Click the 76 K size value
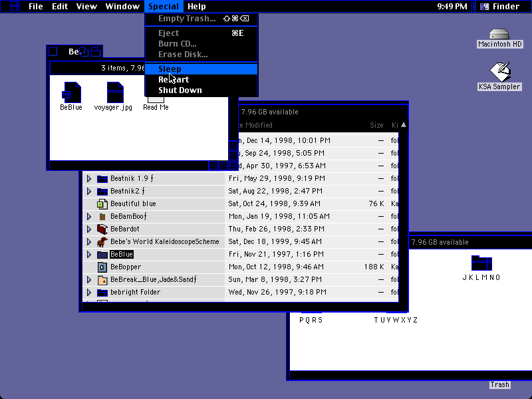 point(376,204)
